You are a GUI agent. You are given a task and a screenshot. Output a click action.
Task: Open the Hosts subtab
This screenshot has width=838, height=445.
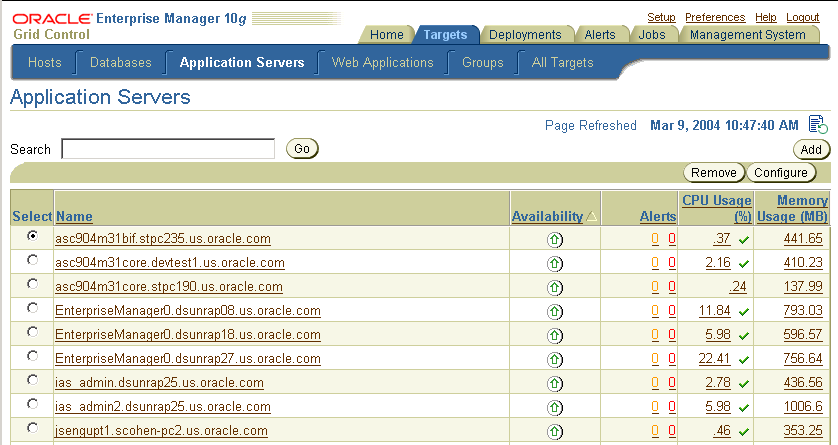(44, 63)
